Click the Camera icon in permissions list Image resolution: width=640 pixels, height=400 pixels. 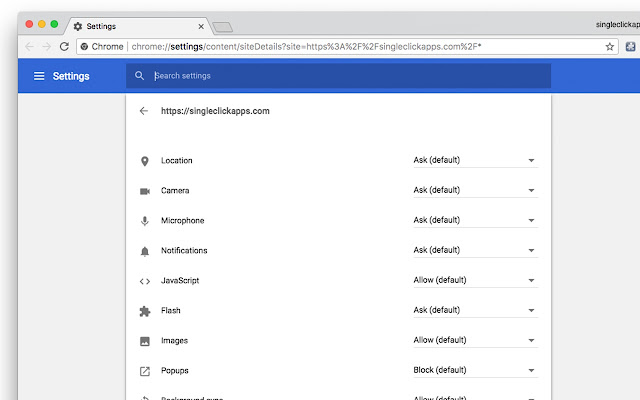[x=145, y=191]
